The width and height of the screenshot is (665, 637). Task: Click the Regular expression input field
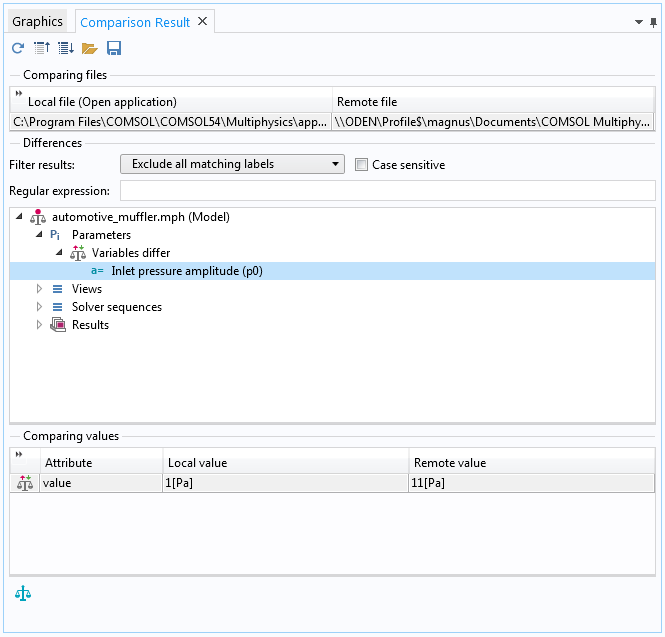coord(388,191)
